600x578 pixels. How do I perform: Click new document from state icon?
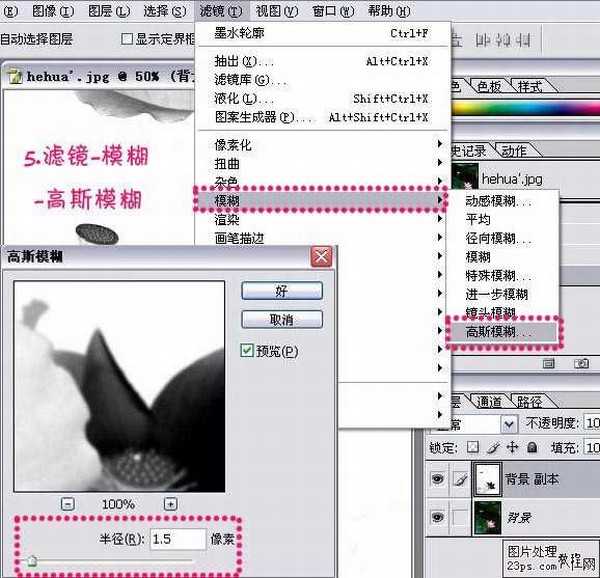coord(549,363)
